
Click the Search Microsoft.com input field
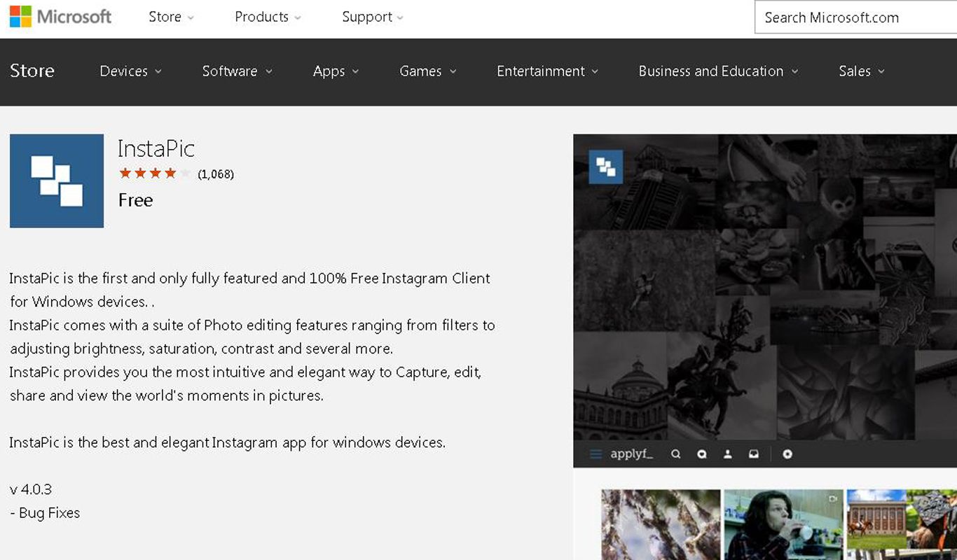tap(855, 17)
